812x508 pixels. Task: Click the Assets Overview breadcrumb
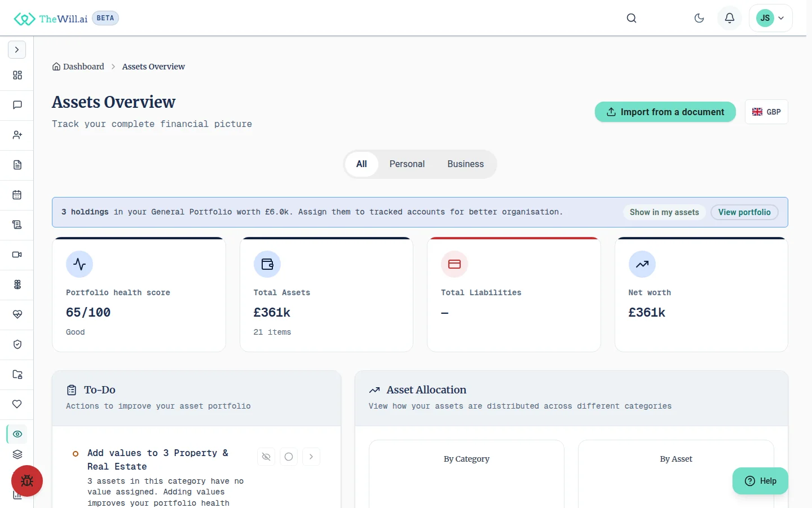[x=153, y=67]
